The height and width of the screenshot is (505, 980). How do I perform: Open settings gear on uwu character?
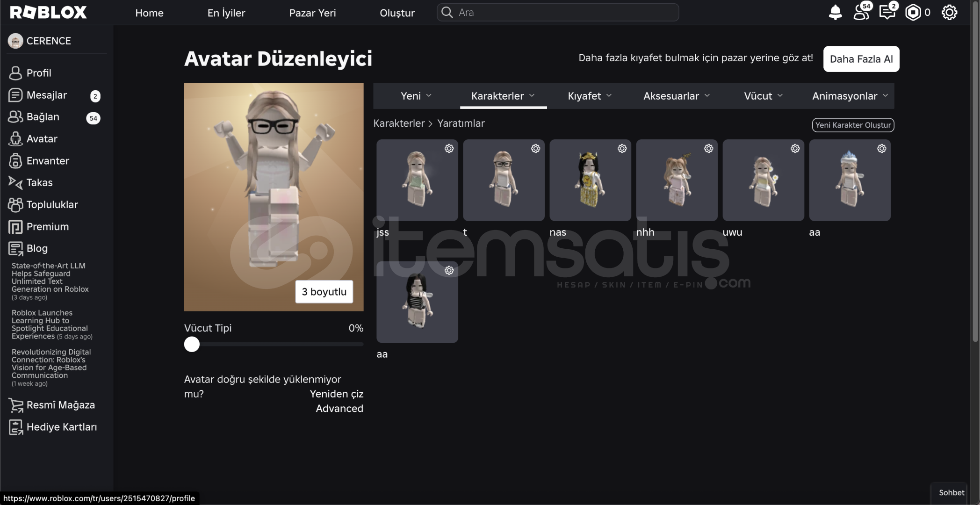click(795, 149)
